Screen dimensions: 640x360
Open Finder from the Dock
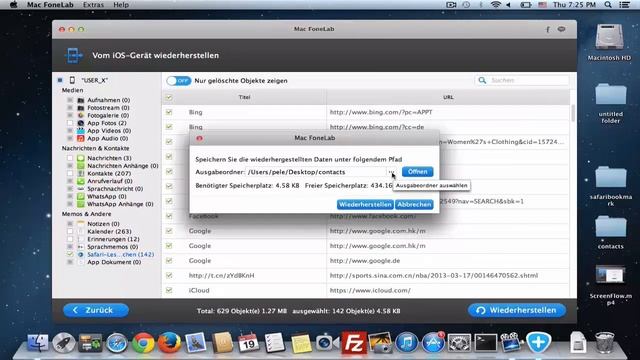(38, 342)
